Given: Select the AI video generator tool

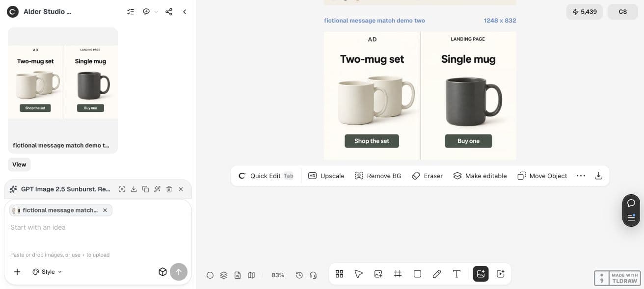Looking at the screenshot, I should pyautogui.click(x=501, y=274).
